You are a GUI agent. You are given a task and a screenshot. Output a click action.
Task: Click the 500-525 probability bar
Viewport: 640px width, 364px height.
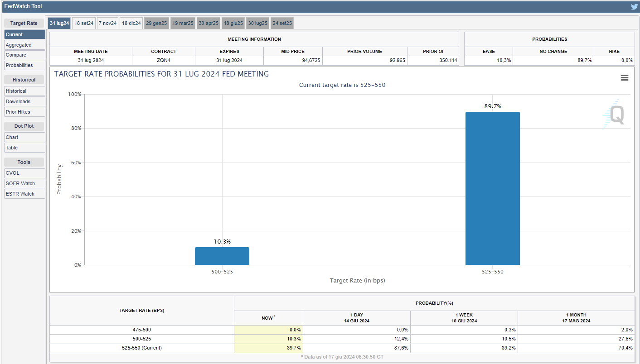(222, 256)
